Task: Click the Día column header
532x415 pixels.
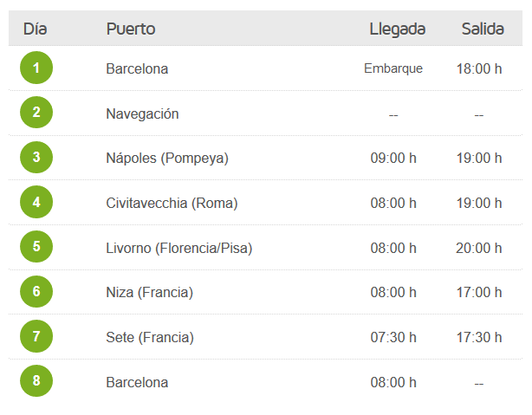Action: point(35,29)
